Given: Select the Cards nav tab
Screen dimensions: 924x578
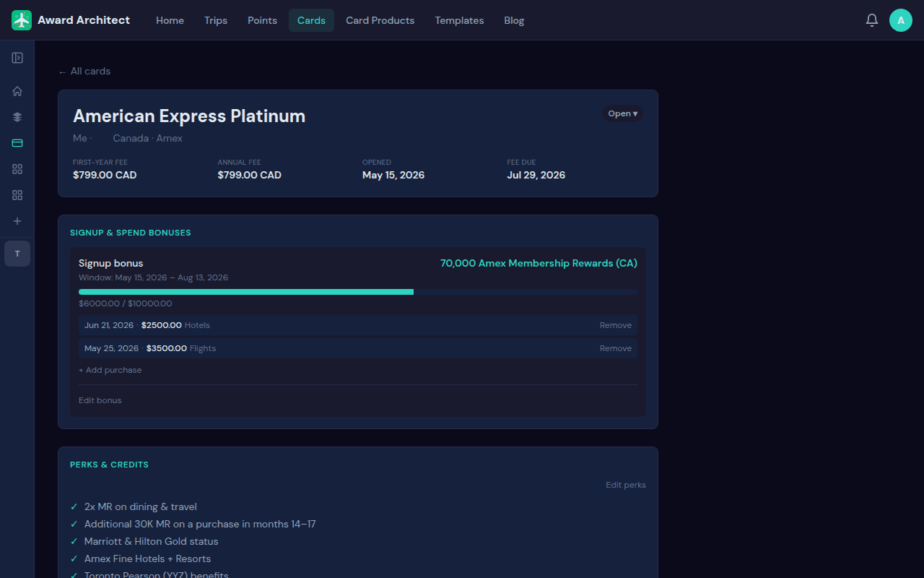Looking at the screenshot, I should pos(311,20).
